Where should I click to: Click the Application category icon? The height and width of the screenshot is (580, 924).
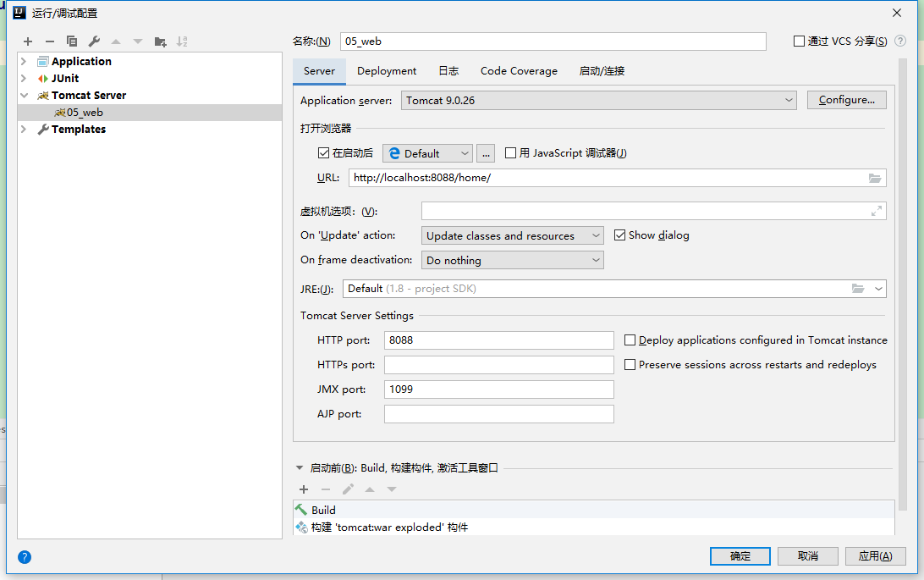click(x=43, y=61)
